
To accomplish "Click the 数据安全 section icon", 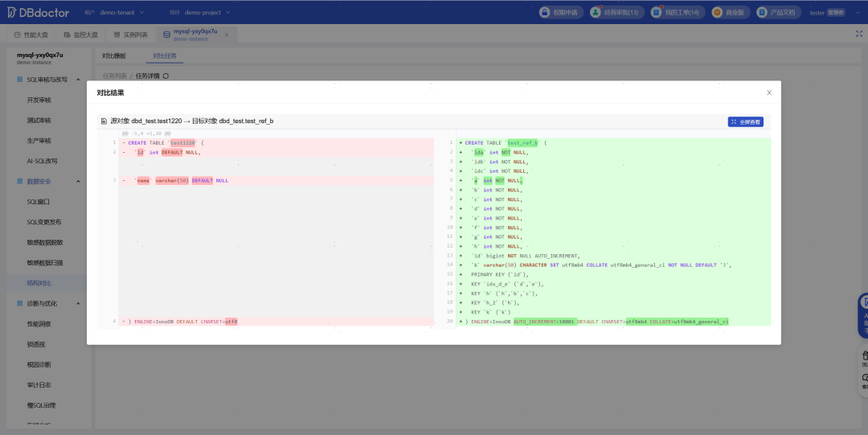I will tap(20, 181).
